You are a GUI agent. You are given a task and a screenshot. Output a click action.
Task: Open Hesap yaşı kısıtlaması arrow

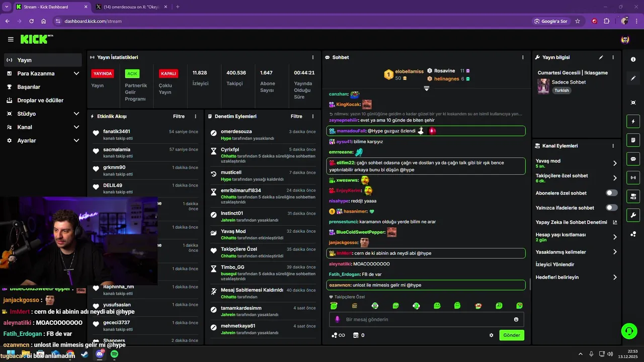pyautogui.click(x=615, y=237)
